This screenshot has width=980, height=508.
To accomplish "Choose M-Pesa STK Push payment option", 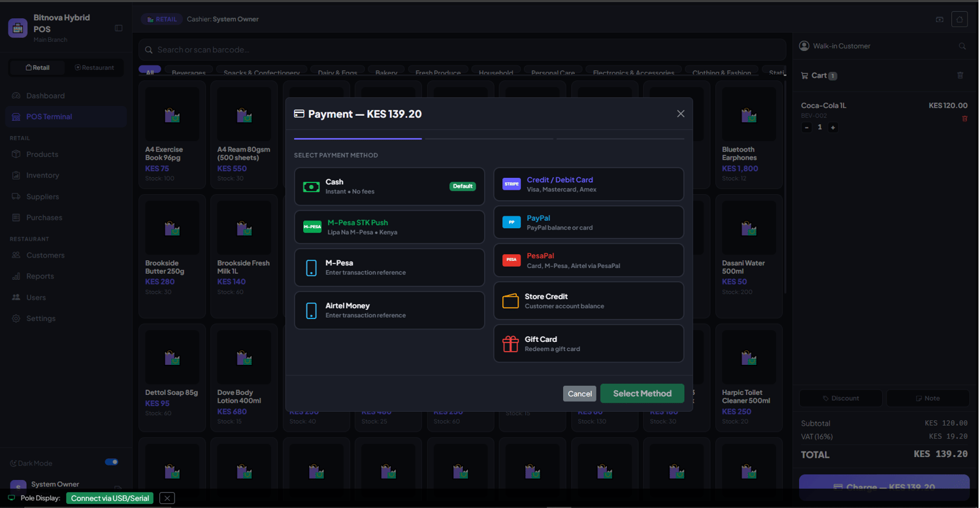I will 389,227.
